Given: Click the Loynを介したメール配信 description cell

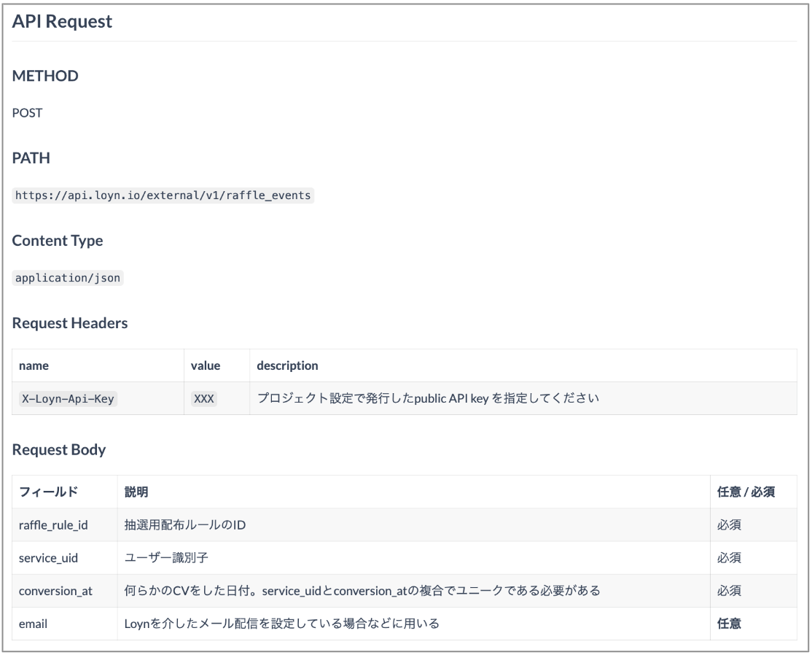Looking at the screenshot, I should pyautogui.click(x=414, y=624).
